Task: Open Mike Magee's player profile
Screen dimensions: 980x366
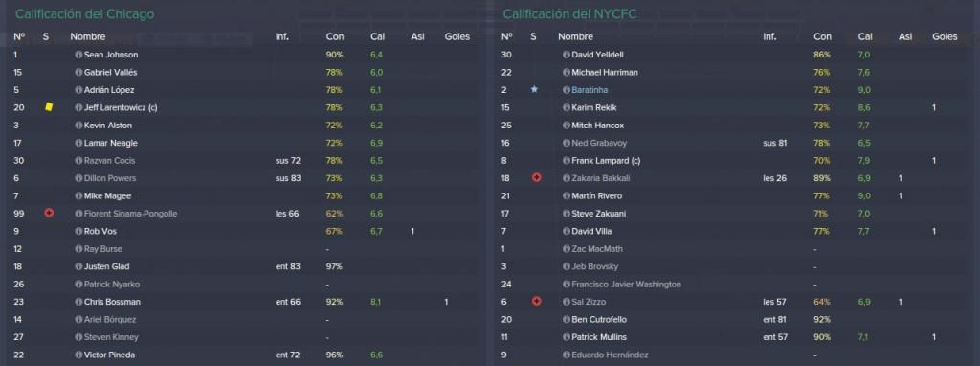Action: pyautogui.click(x=101, y=195)
